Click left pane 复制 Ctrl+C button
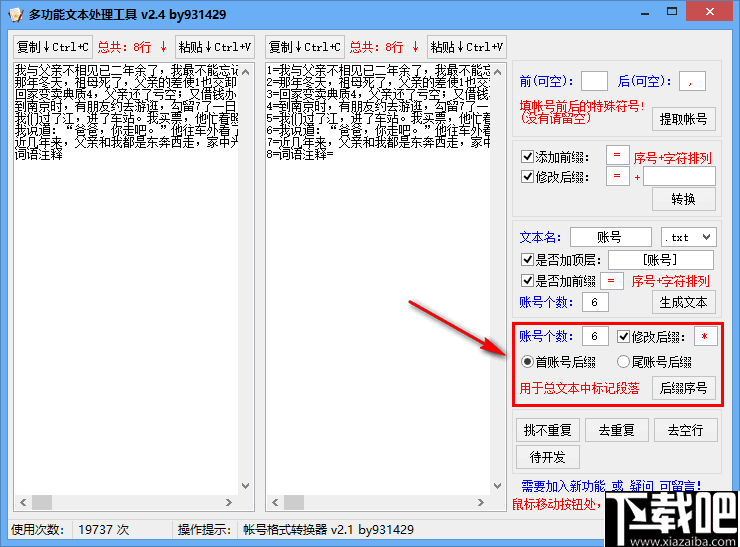 (52, 47)
